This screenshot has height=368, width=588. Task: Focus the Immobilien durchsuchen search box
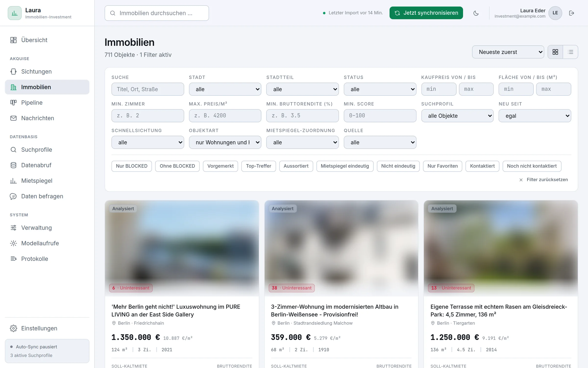(x=157, y=13)
